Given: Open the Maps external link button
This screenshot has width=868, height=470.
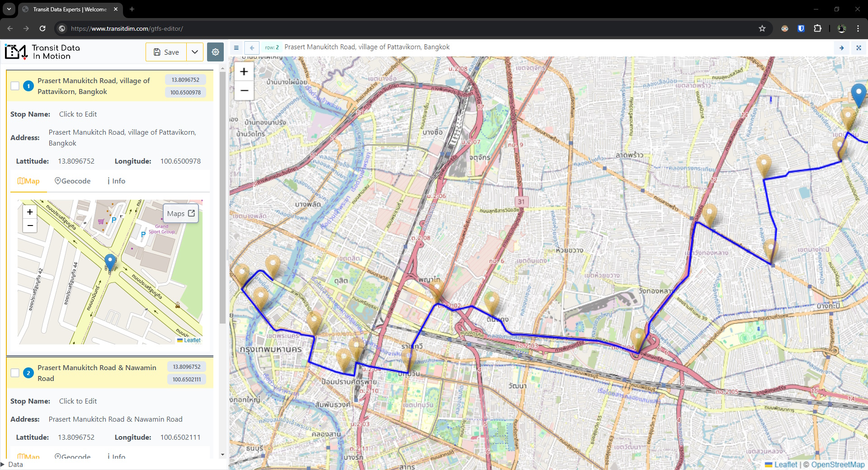Looking at the screenshot, I should point(181,213).
